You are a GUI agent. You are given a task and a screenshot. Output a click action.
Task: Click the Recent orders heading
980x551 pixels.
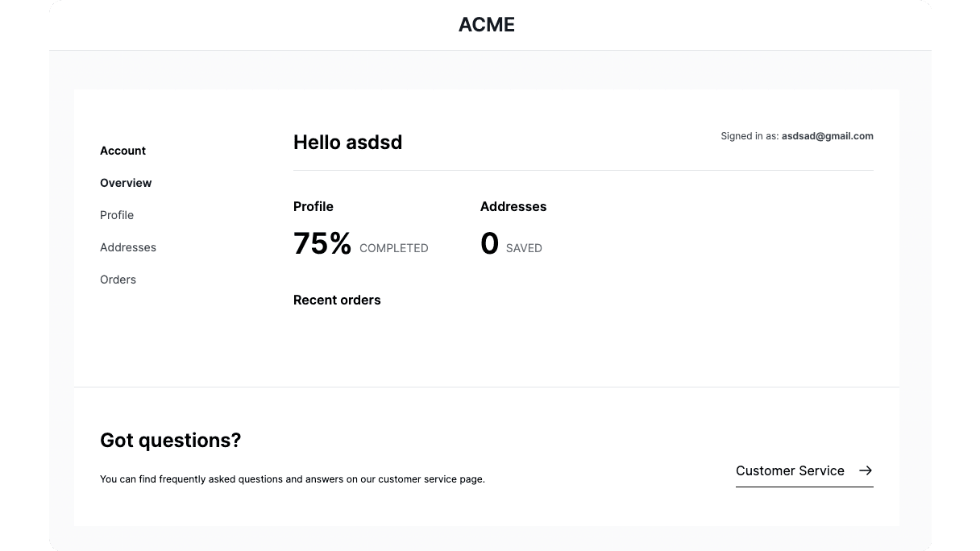pyautogui.click(x=337, y=300)
